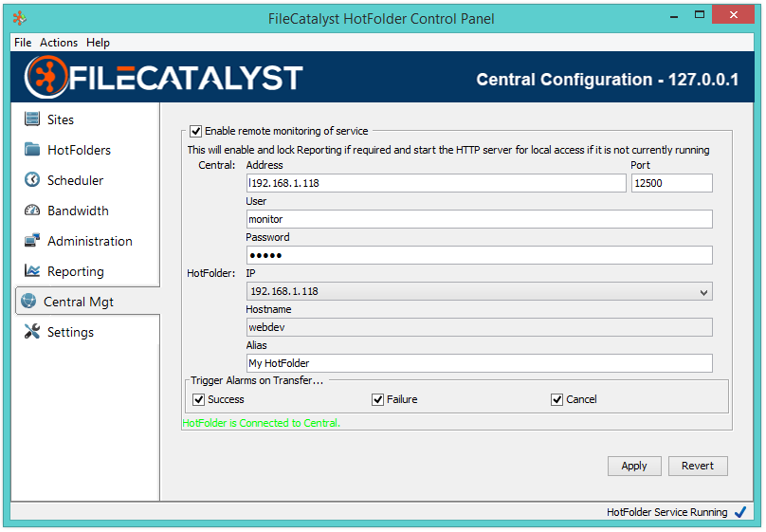This screenshot has width=766, height=532.
Task: Uncheck the Success alarm checkbox
Action: pyautogui.click(x=199, y=399)
